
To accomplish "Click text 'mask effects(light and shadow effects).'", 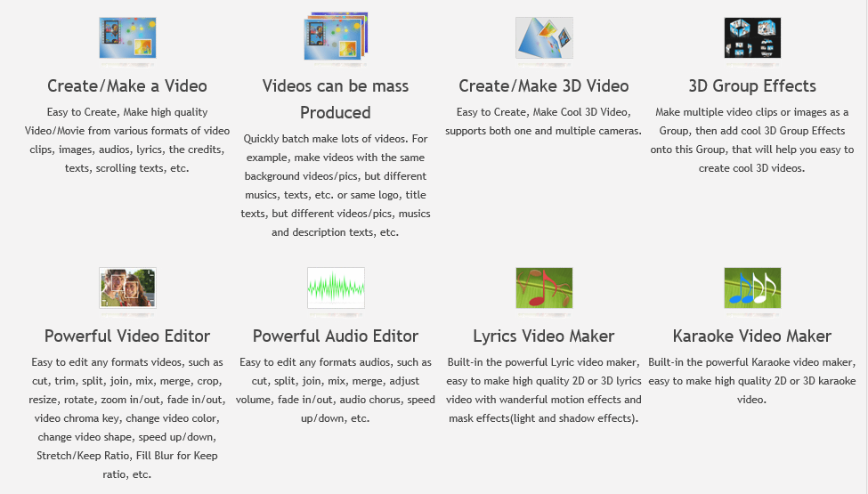I will [x=544, y=418].
